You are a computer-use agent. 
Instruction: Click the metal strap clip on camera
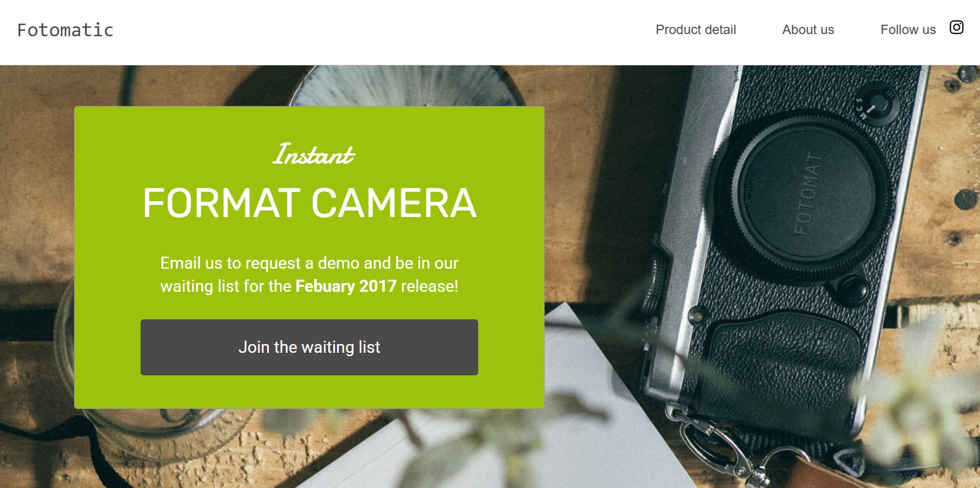click(x=708, y=440)
